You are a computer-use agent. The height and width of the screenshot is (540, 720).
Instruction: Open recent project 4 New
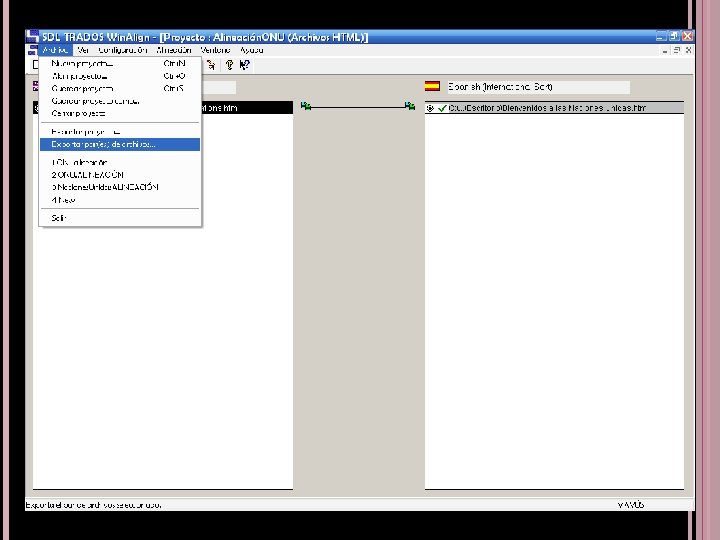coord(120,200)
